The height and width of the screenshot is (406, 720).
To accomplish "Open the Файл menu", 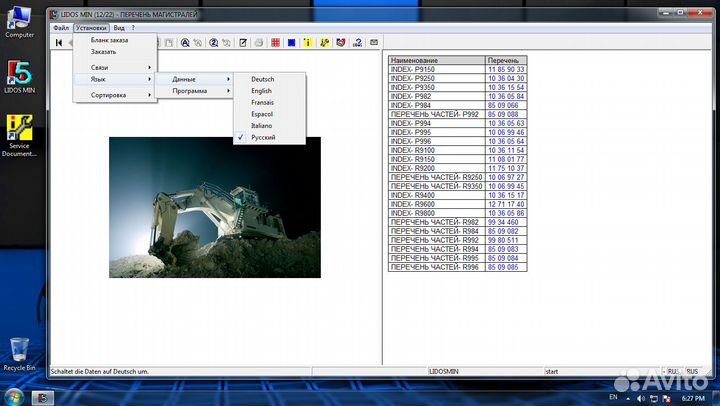I will point(61,28).
